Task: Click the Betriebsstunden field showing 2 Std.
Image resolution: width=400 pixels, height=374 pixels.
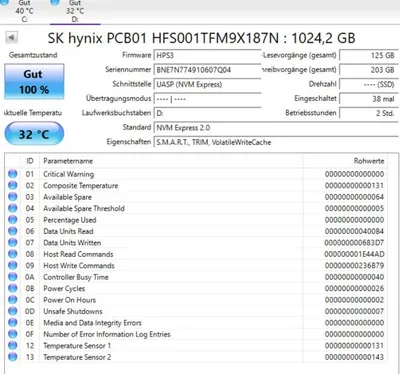Action: 369,113
